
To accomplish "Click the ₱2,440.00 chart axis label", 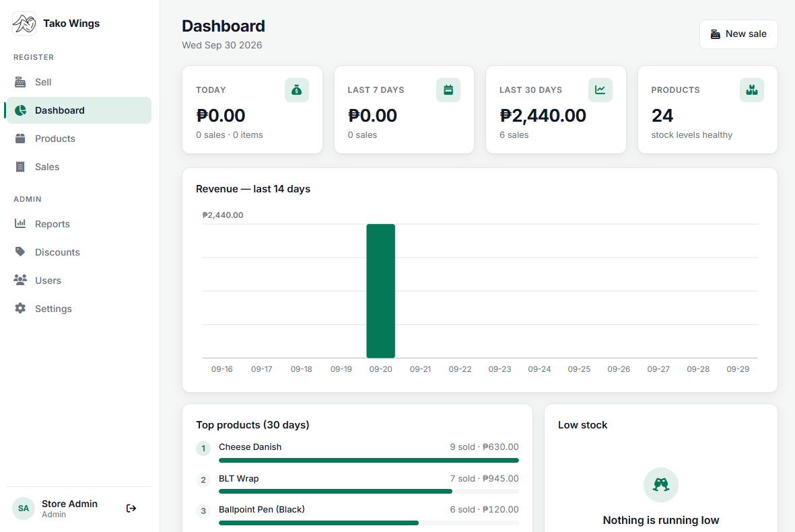I will click(x=223, y=215).
